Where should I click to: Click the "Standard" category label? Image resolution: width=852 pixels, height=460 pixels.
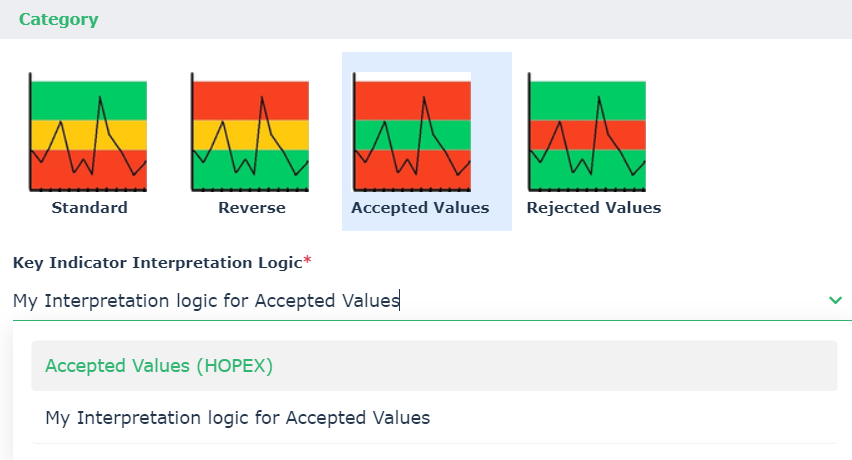click(90, 208)
